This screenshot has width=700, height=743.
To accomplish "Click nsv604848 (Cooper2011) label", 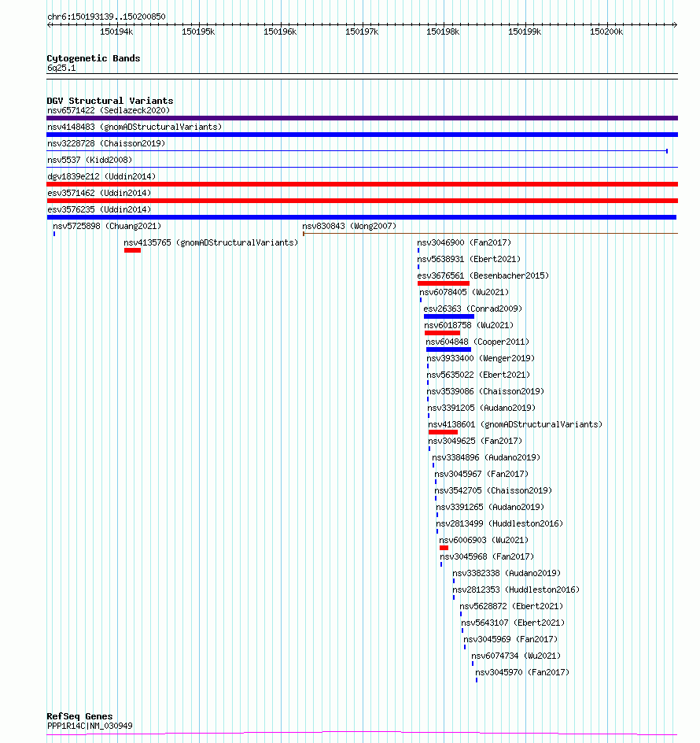I will (477, 342).
